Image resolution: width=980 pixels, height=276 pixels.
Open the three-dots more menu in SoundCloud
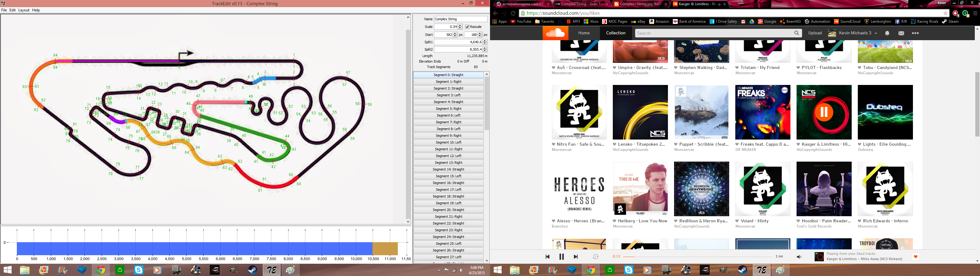click(x=915, y=33)
